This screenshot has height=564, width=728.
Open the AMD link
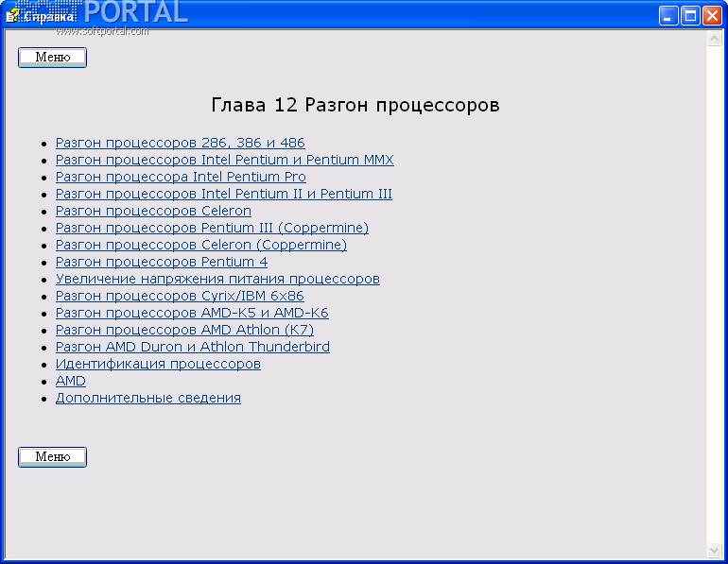click(71, 381)
